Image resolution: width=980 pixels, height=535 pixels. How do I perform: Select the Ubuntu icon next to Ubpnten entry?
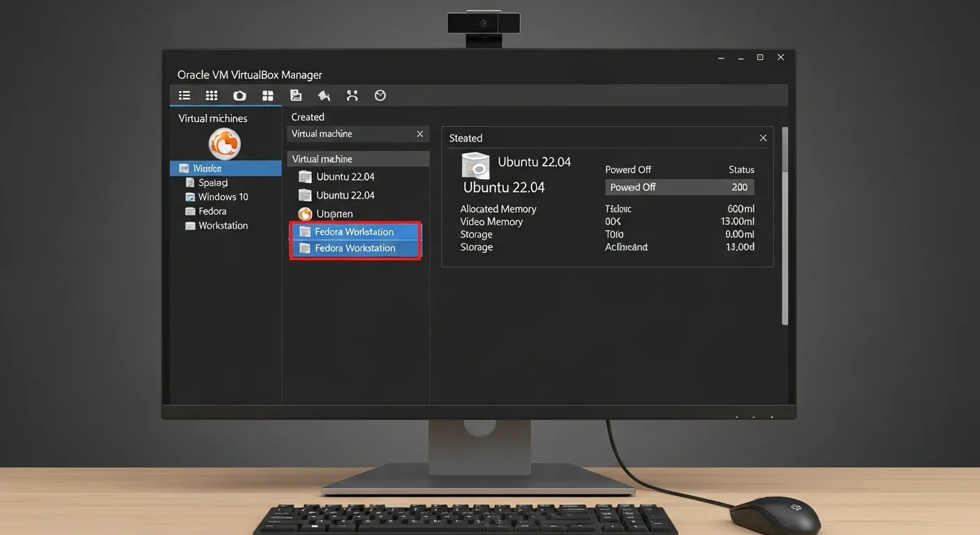coord(304,213)
